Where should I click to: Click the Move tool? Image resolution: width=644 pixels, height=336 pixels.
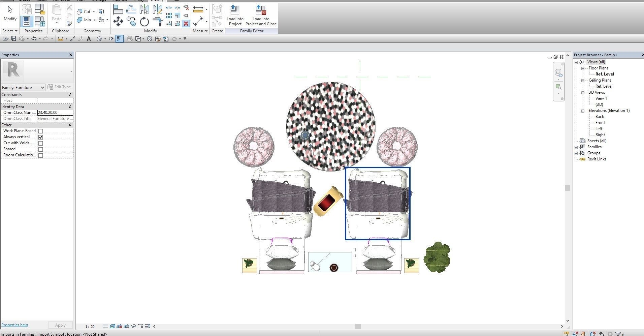118,21
